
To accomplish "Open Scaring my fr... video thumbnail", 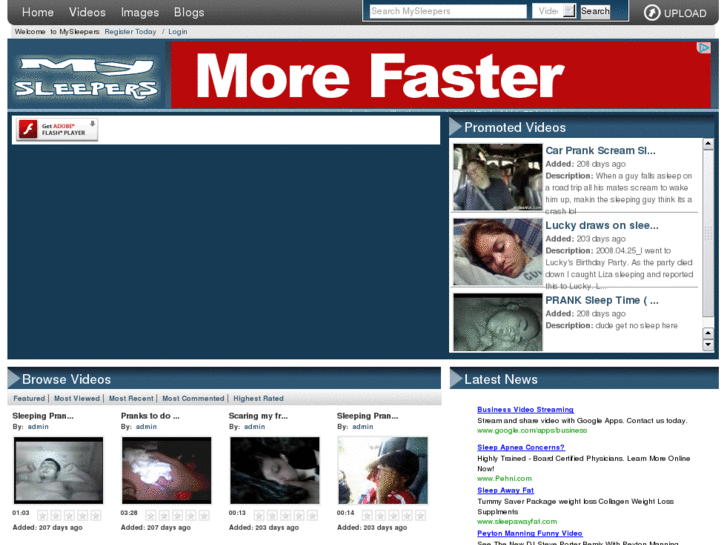I will pyautogui.click(x=274, y=470).
